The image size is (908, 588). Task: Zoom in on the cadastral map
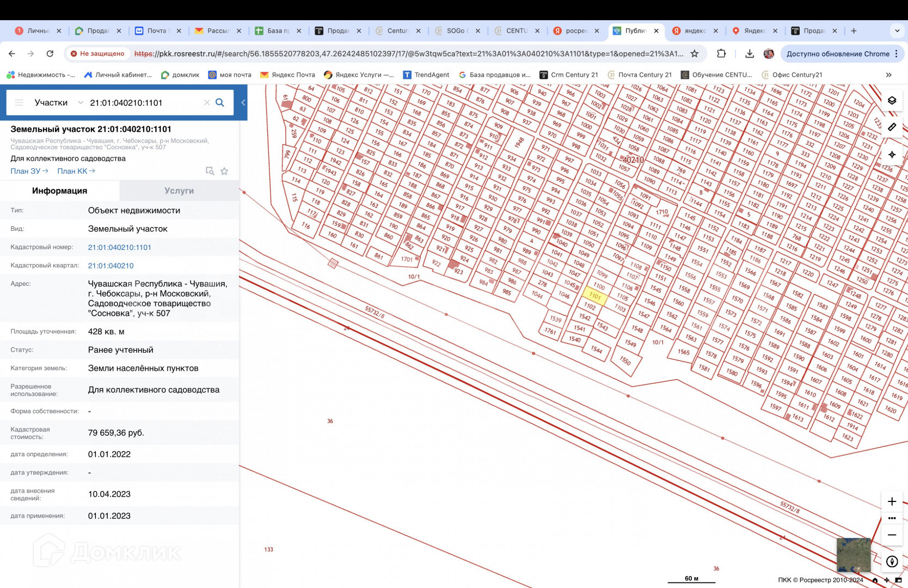click(892, 501)
